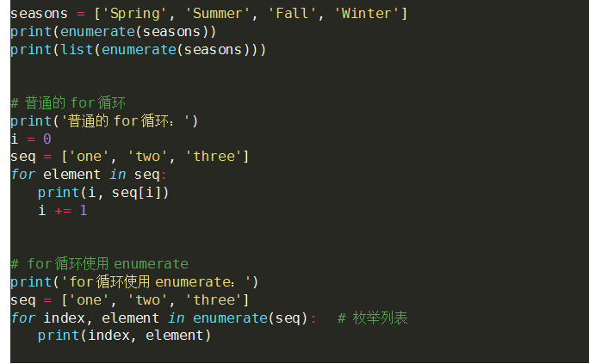Click the print('普通的for循环：') statement

tap(104, 120)
